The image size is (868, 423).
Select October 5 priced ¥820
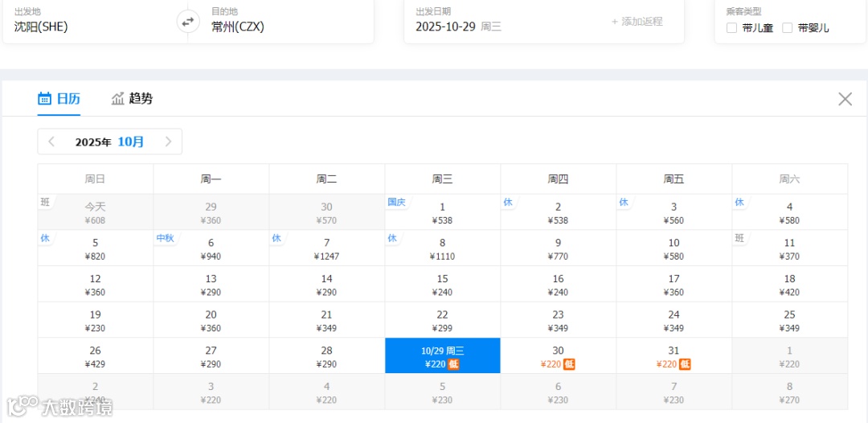pyautogui.click(x=96, y=248)
